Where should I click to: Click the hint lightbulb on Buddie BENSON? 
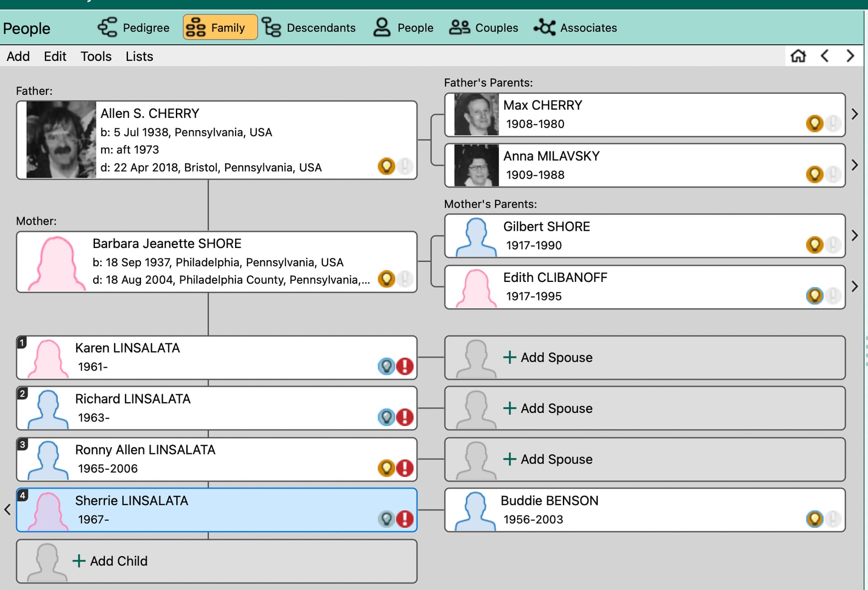pos(814,519)
